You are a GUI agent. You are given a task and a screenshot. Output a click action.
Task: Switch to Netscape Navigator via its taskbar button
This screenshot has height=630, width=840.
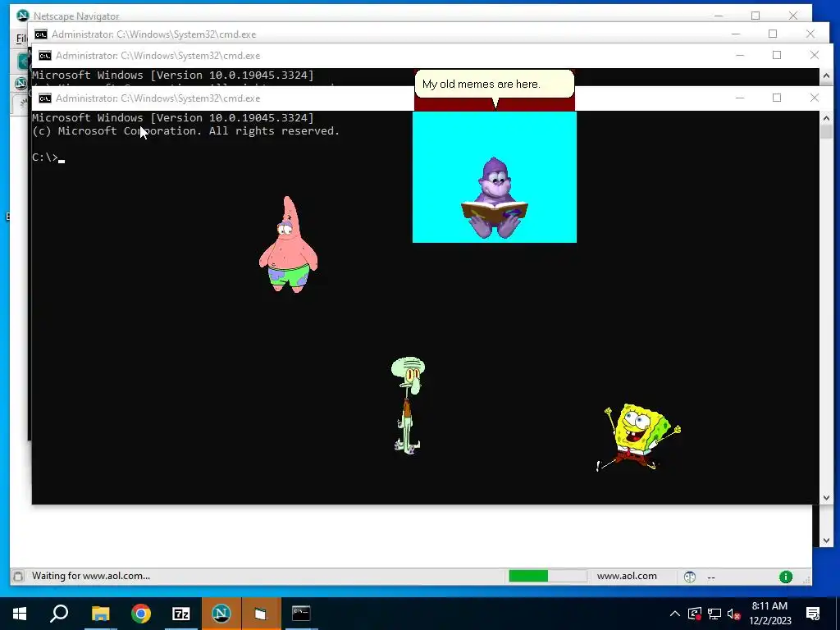pyautogui.click(x=221, y=614)
